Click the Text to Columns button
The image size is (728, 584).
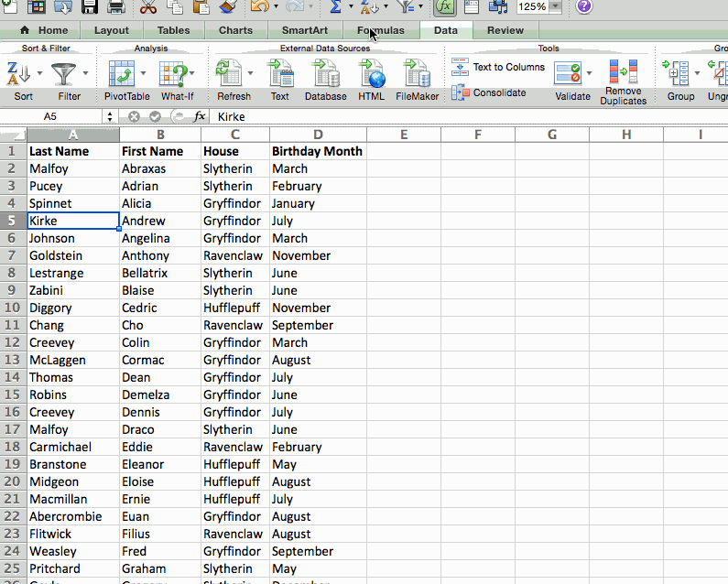click(498, 68)
